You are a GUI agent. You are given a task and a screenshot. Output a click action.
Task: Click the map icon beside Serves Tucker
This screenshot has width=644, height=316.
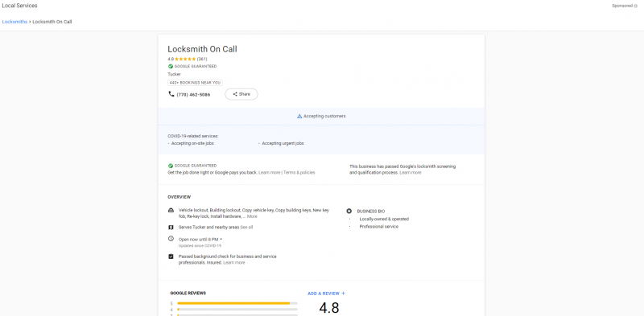(171, 227)
